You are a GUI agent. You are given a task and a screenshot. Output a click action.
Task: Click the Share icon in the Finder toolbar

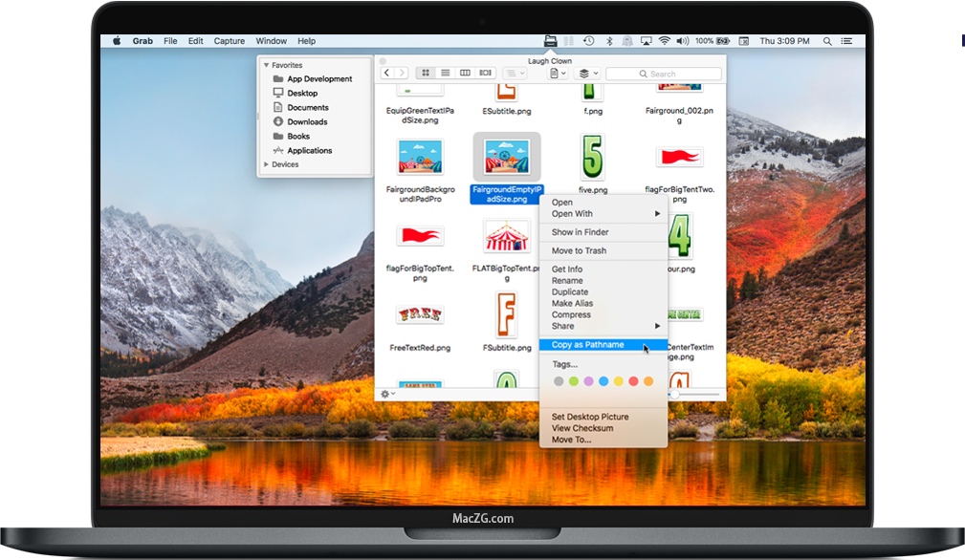[558, 73]
